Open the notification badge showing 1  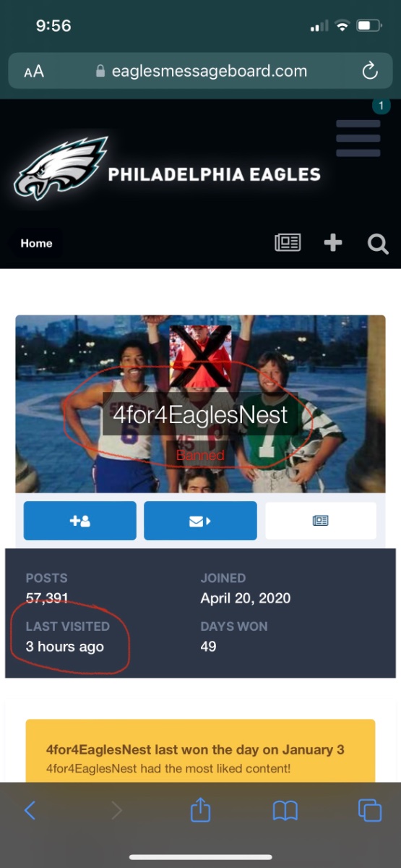tap(381, 106)
